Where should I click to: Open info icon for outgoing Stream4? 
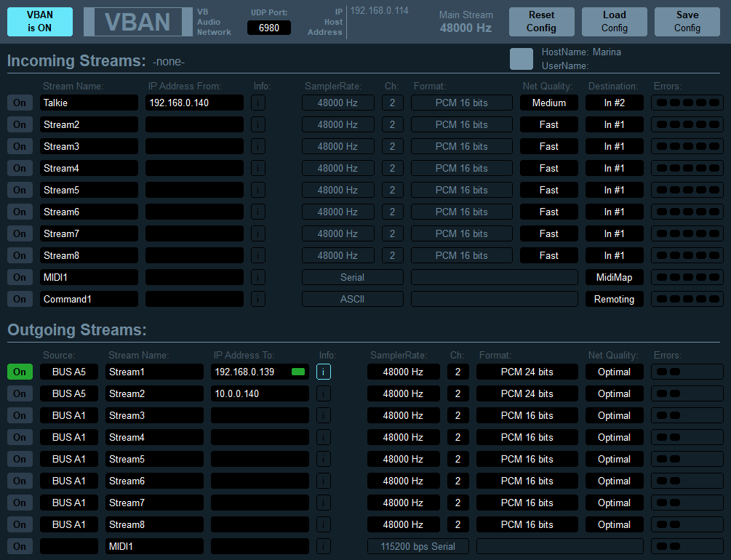click(323, 437)
